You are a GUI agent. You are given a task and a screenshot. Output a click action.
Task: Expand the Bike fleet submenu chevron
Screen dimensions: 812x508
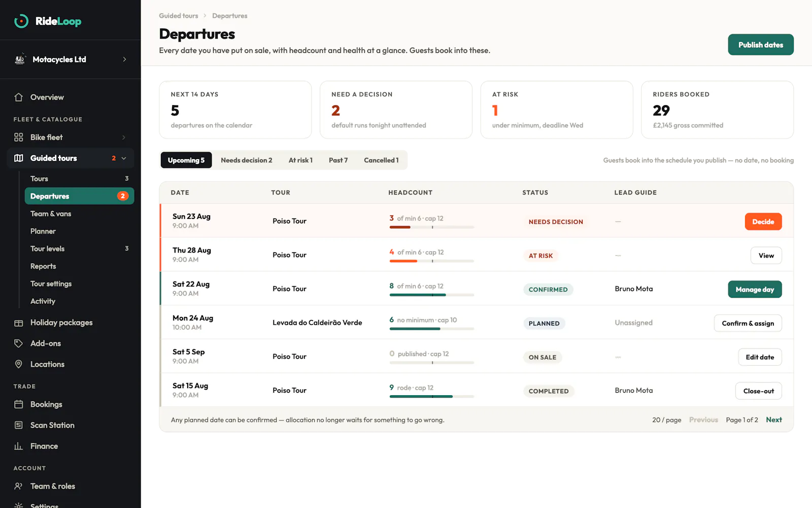click(123, 137)
